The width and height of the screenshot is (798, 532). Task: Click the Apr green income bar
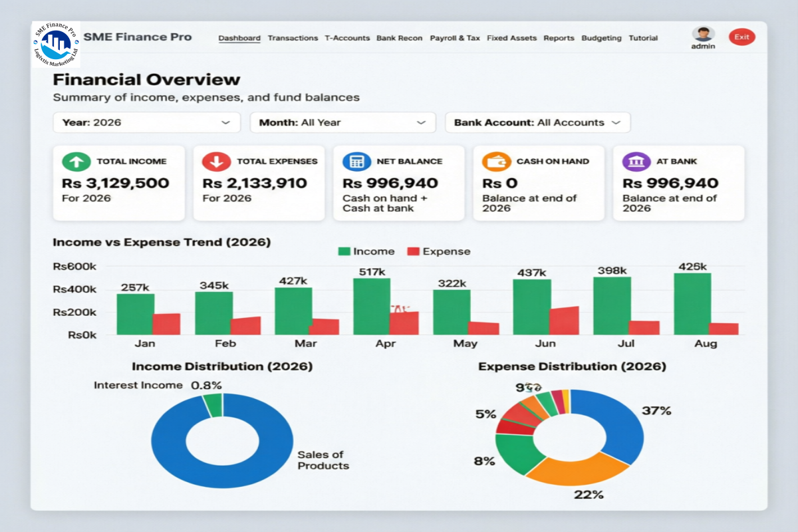[372, 307]
